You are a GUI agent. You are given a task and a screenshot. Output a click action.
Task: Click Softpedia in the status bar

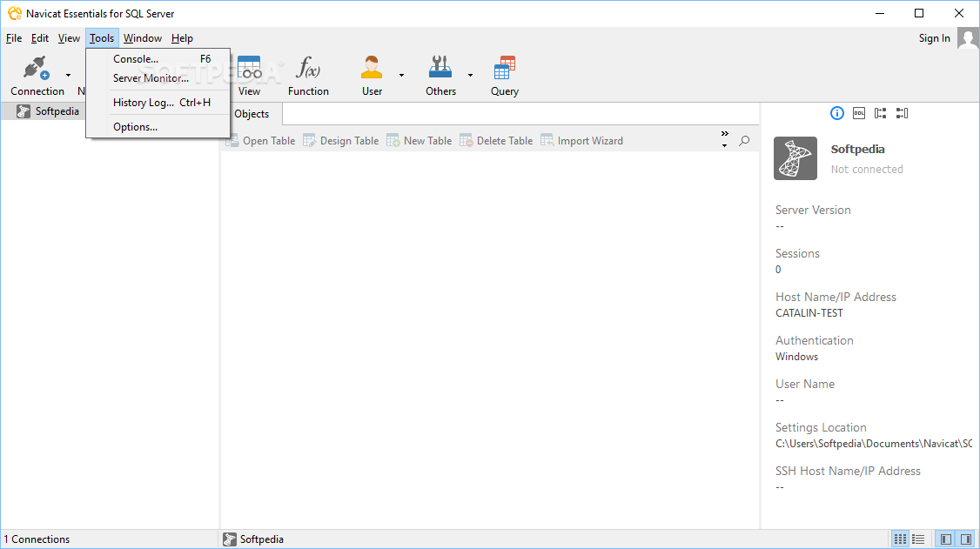(x=253, y=539)
